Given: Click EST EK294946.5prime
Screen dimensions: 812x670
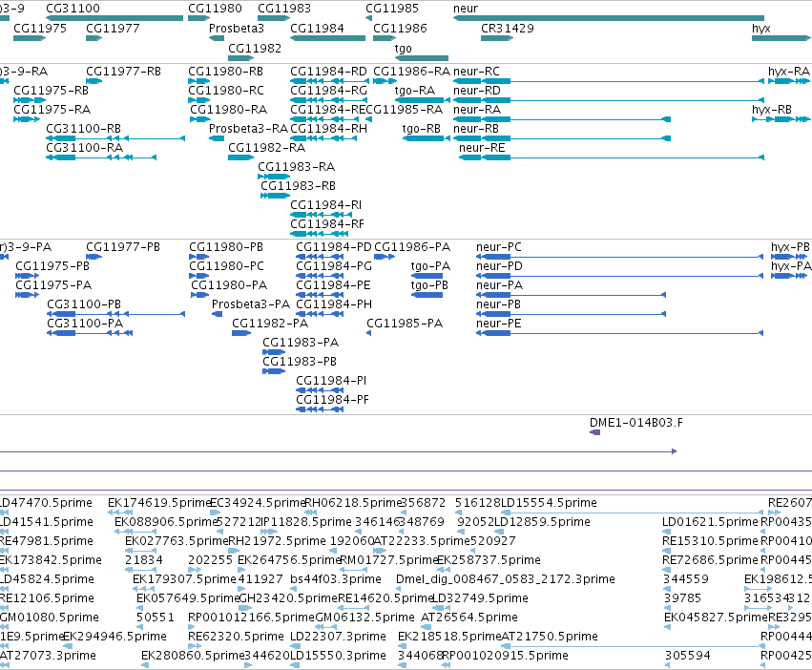Looking at the screenshot, I should (115, 637).
